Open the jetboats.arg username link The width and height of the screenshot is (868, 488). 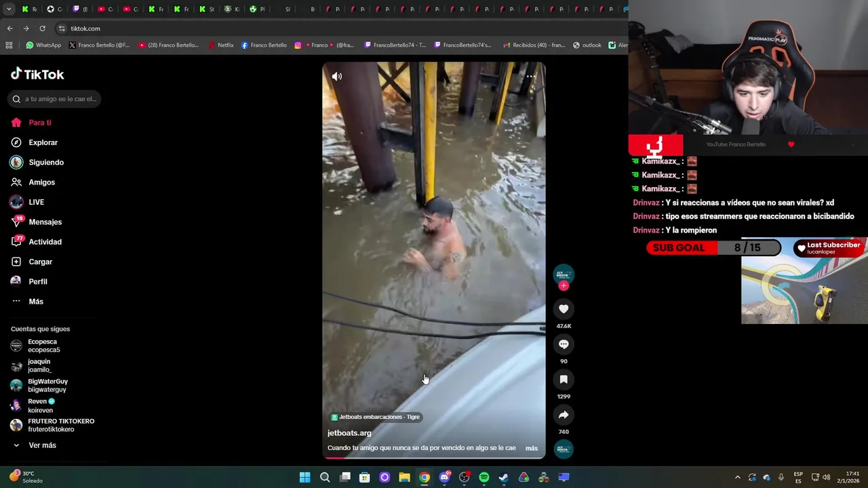(349, 433)
